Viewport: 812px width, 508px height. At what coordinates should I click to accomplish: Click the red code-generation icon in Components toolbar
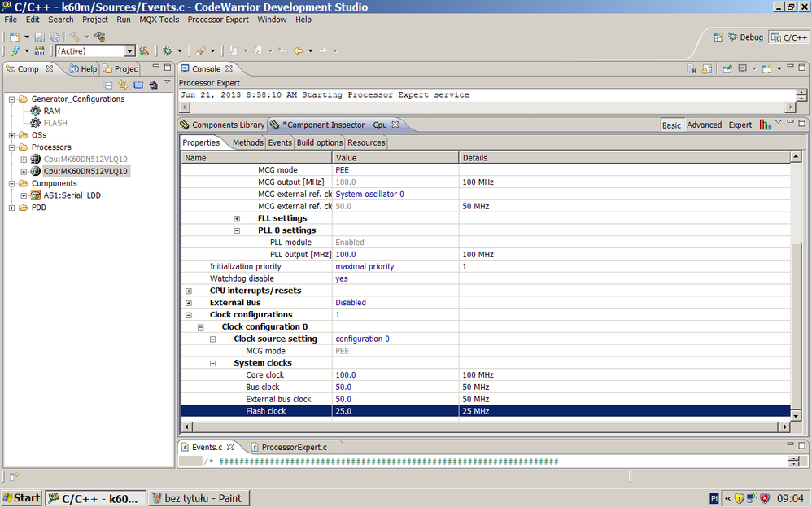pos(153,85)
